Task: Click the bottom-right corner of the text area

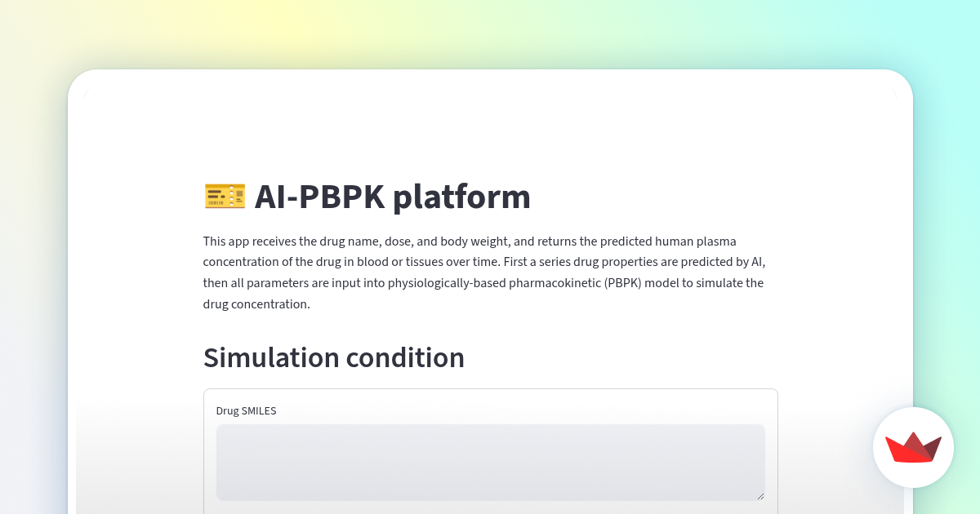Action: pyautogui.click(x=762, y=497)
